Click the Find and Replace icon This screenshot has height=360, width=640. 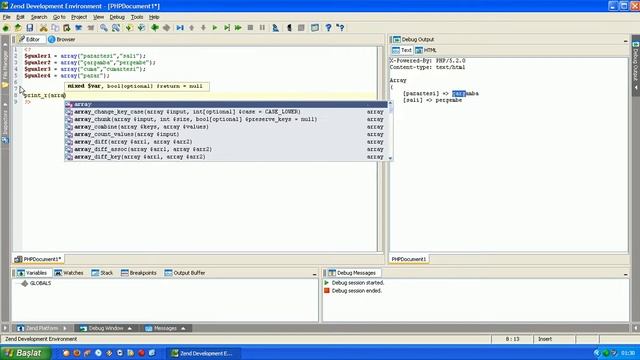click(x=116, y=28)
